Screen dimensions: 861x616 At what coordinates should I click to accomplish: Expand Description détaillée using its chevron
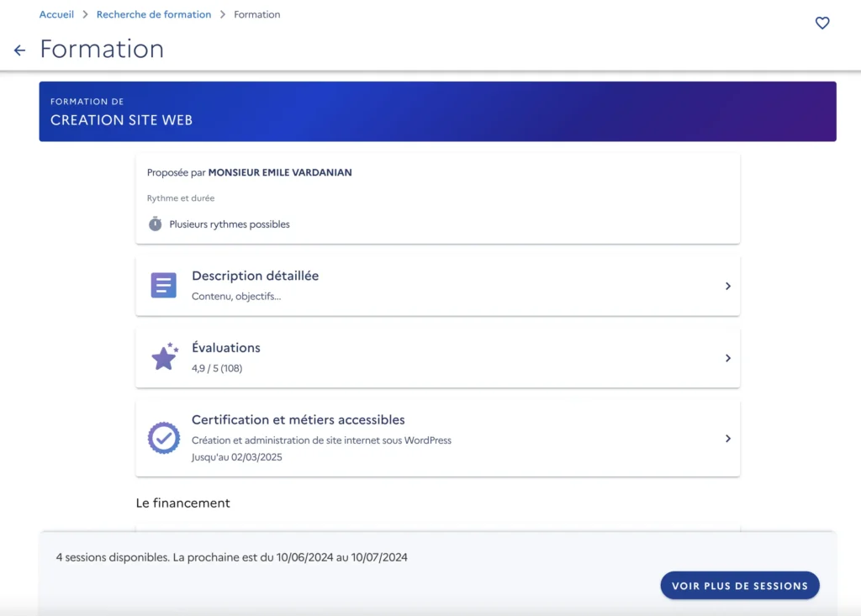[727, 287]
